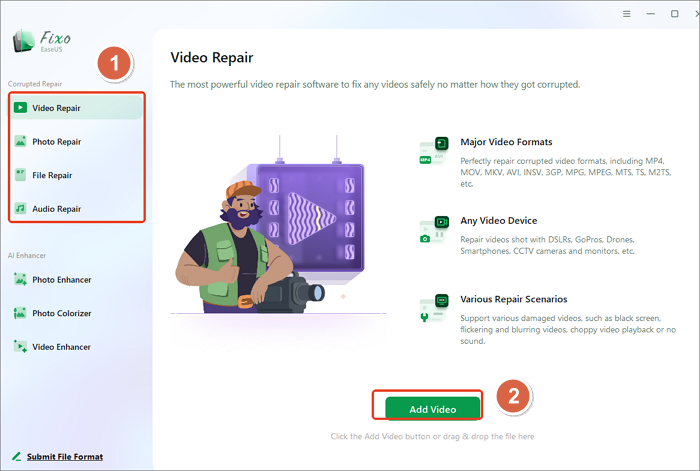Open the Submit File Format link
The height and width of the screenshot is (471, 700).
tap(65, 456)
